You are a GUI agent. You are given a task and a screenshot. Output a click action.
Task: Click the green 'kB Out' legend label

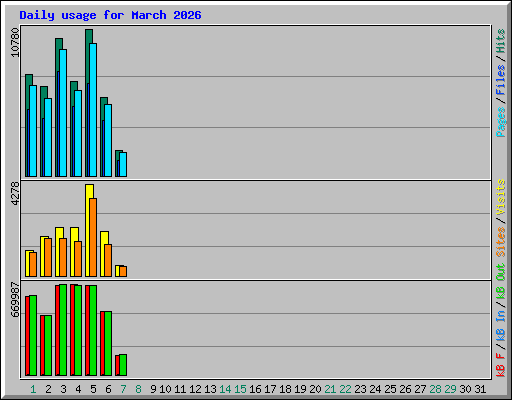pos(500,282)
